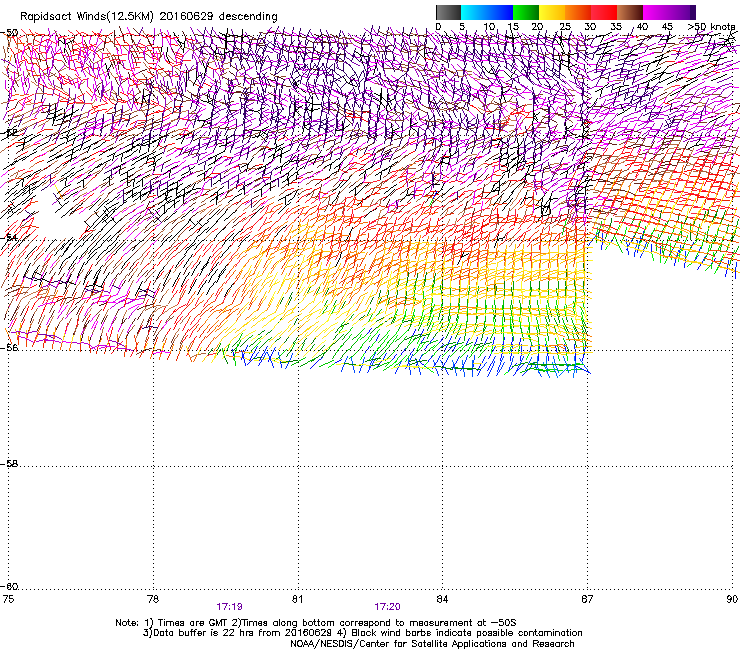The height and width of the screenshot is (650, 740).
Task: Click the dark purple >50 knots swatch
Action: tap(693, 12)
